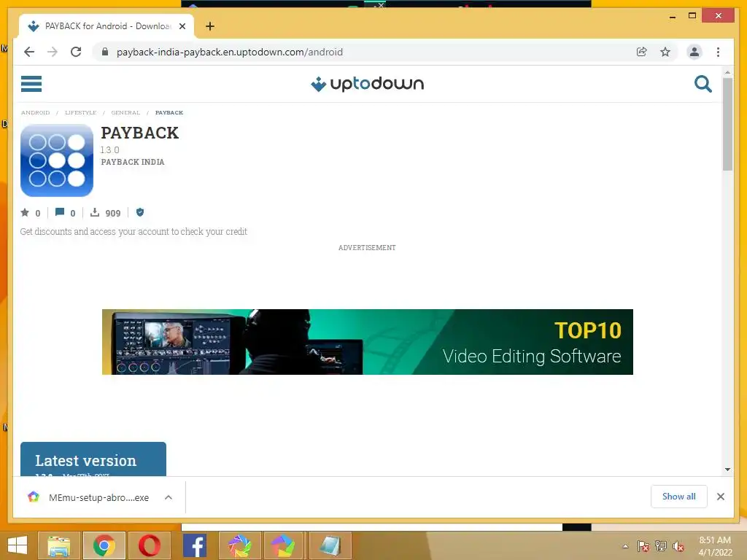Click the muted volume tray icon
The width and height of the screenshot is (747, 560).
tap(678, 546)
